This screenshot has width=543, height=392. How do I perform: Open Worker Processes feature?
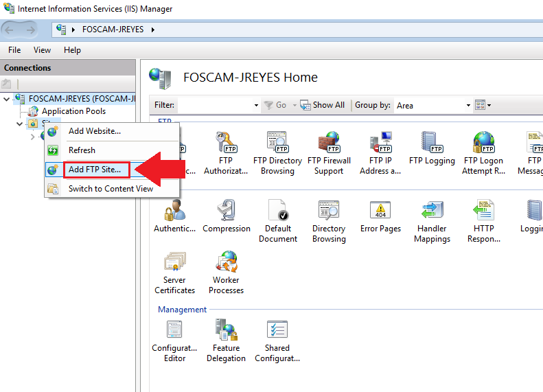pyautogui.click(x=226, y=273)
